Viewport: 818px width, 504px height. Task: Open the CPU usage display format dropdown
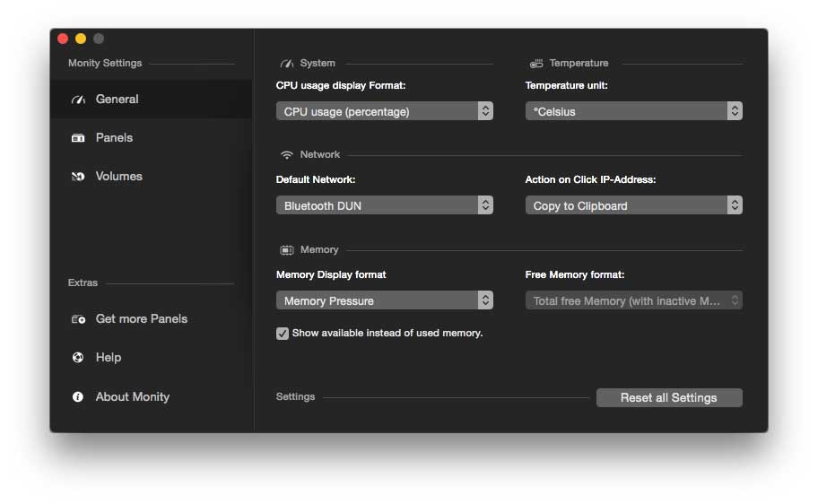point(384,111)
